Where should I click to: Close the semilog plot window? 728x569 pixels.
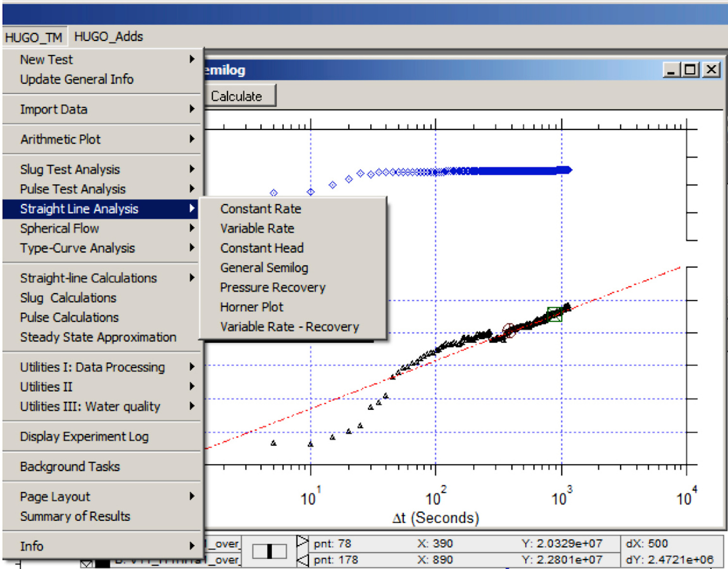click(711, 70)
